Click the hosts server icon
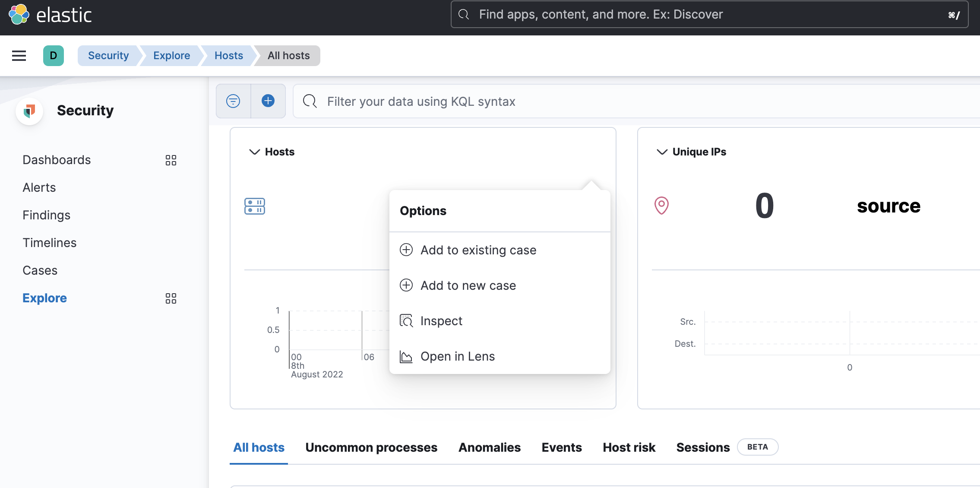 point(255,206)
